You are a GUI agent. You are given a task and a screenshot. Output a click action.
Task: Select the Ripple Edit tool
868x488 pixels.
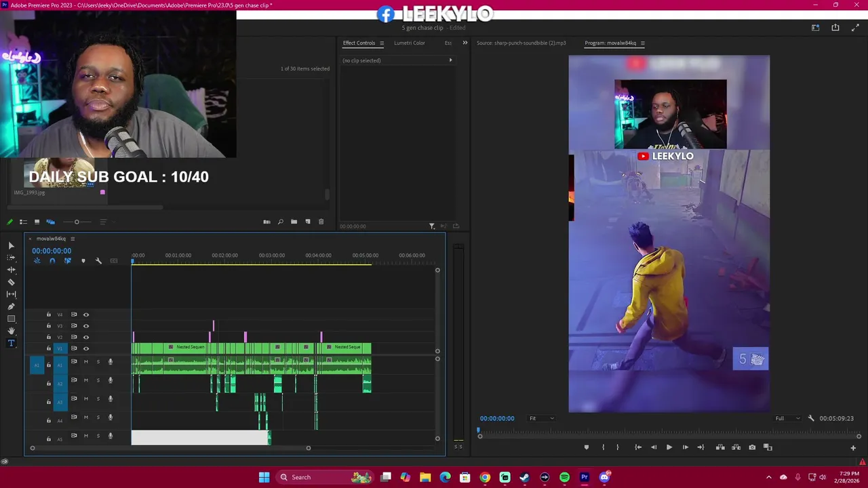click(11, 270)
